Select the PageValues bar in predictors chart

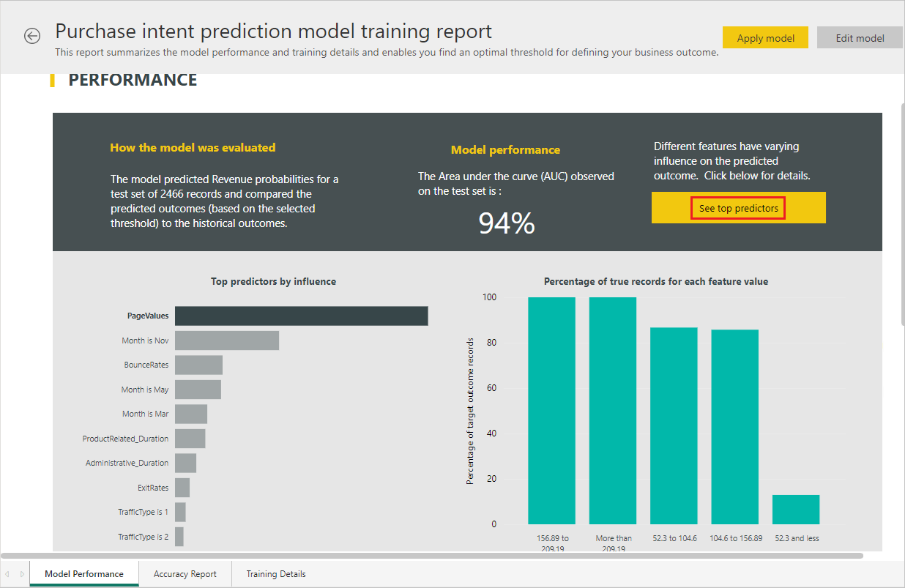302,316
